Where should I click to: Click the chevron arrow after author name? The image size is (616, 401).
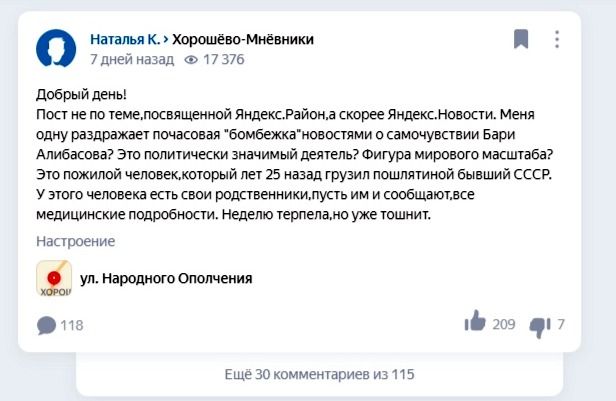click(x=166, y=39)
